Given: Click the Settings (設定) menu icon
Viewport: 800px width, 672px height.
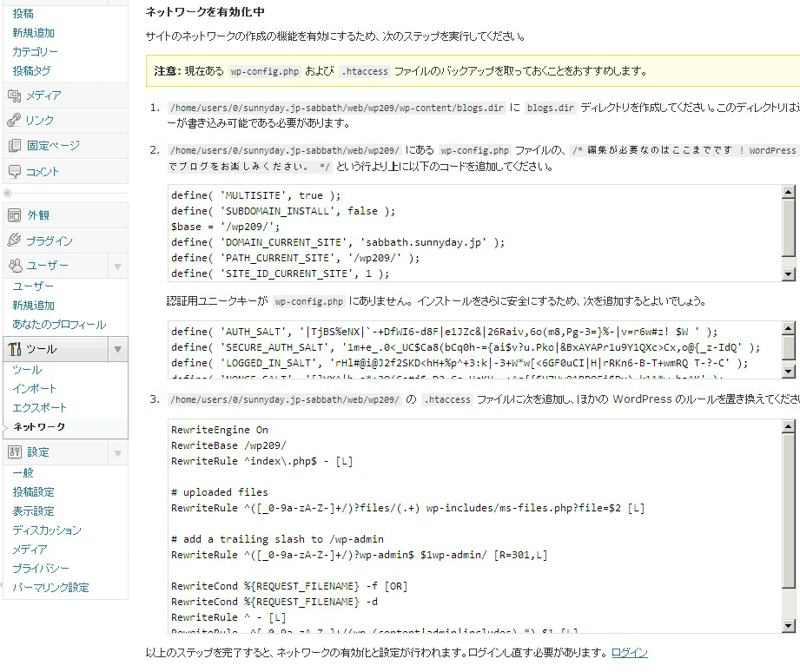Looking at the screenshot, I should (14, 452).
